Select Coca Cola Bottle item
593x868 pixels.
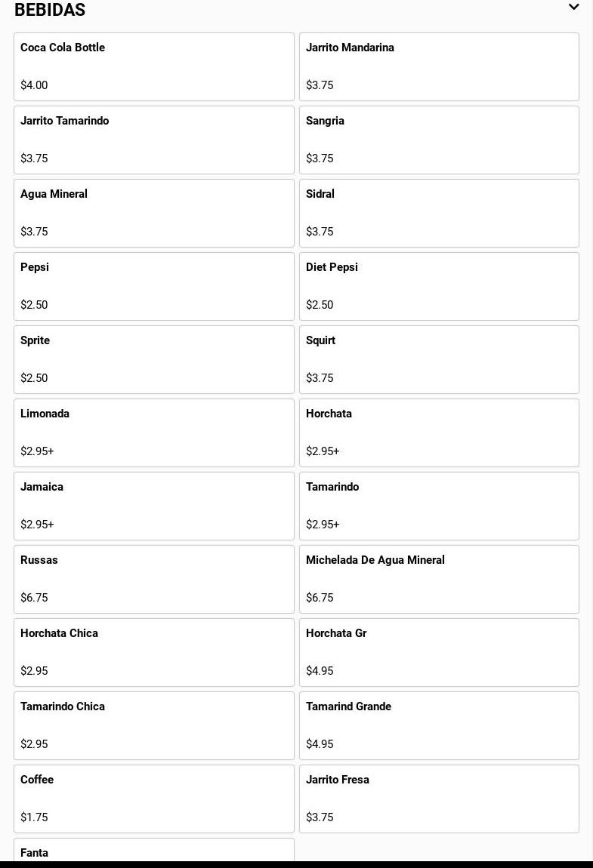coord(154,67)
